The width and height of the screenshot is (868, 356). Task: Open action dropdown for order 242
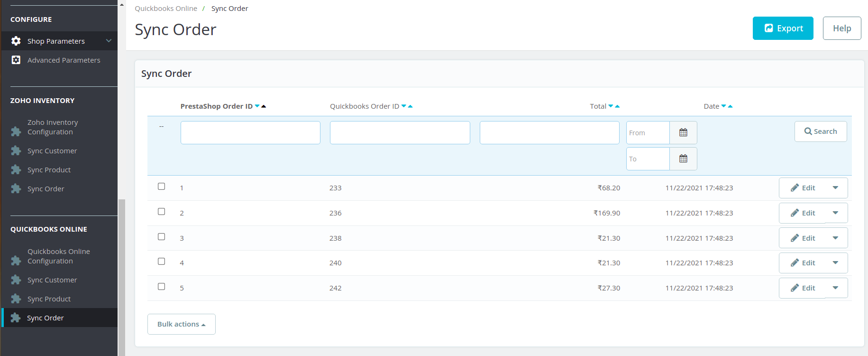pyautogui.click(x=836, y=288)
